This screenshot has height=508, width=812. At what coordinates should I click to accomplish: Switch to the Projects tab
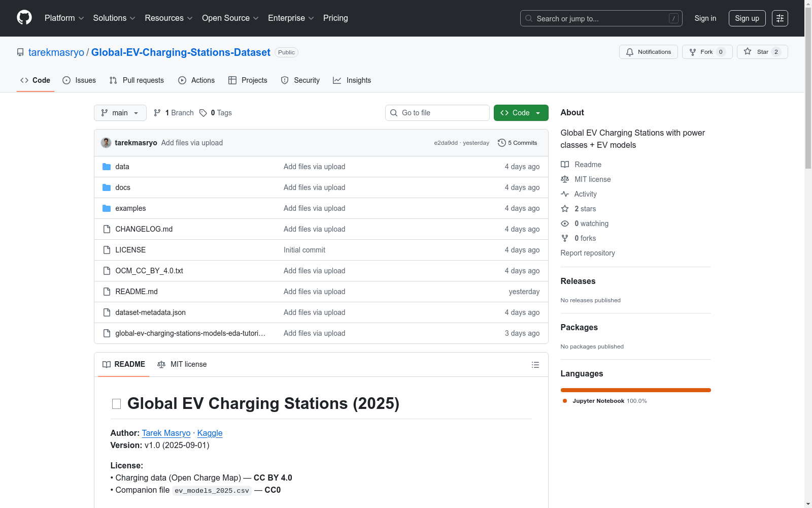(248, 80)
